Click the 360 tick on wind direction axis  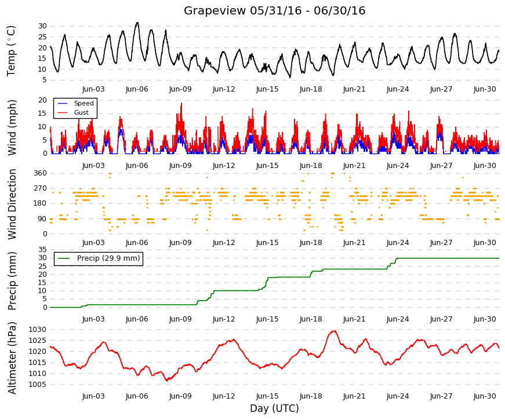coord(40,173)
